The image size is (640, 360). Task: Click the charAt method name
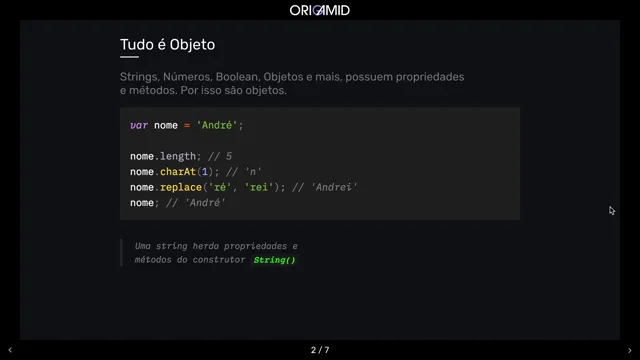[178, 172]
